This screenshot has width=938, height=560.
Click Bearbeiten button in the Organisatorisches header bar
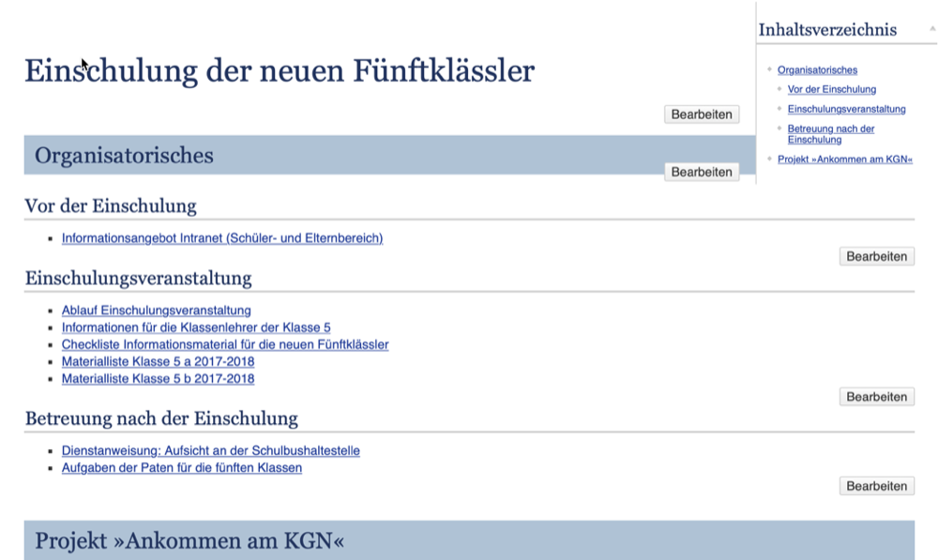702,172
